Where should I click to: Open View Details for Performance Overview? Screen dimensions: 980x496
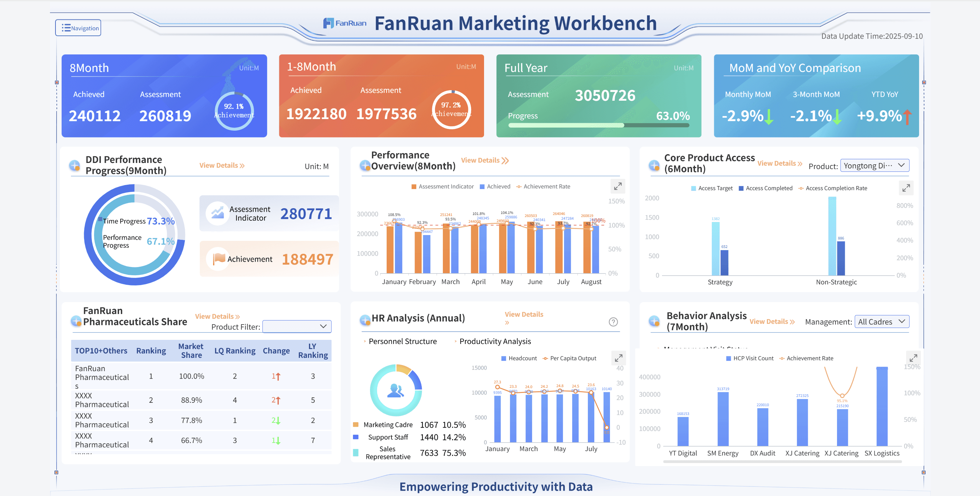pyautogui.click(x=485, y=160)
